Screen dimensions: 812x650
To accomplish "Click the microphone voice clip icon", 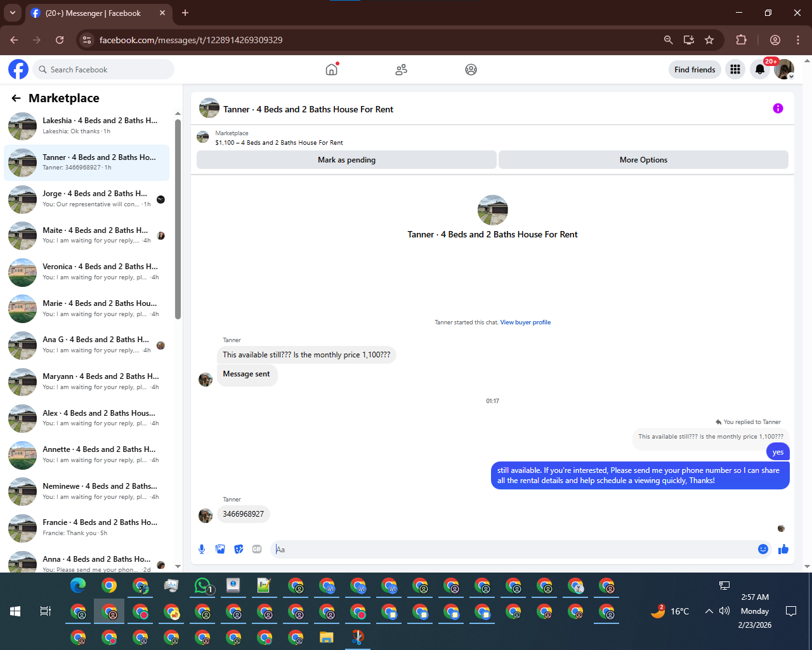I will [x=202, y=549].
